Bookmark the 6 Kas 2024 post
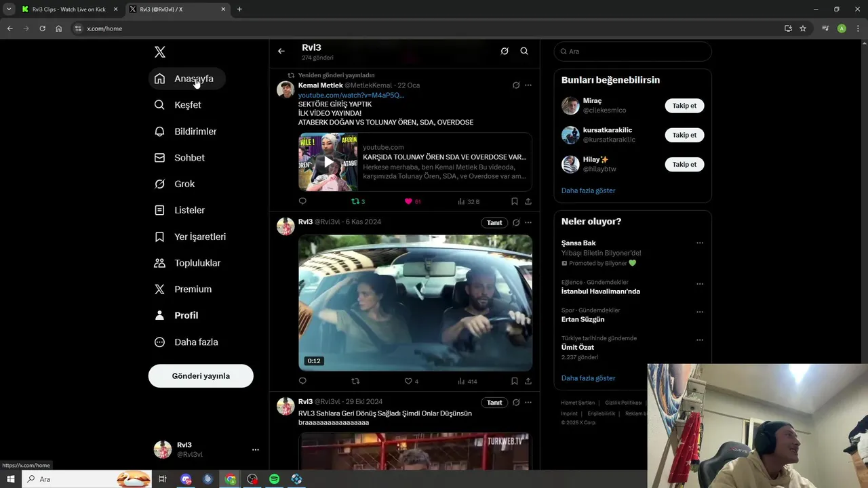The height and width of the screenshot is (488, 868). pyautogui.click(x=514, y=382)
